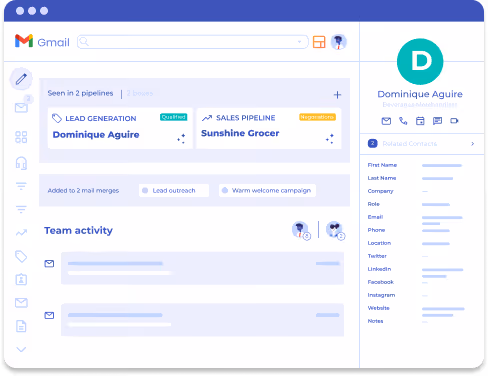Click the first filter lines sidebar icon
This screenshot has height=376, width=488.
(x=21, y=186)
